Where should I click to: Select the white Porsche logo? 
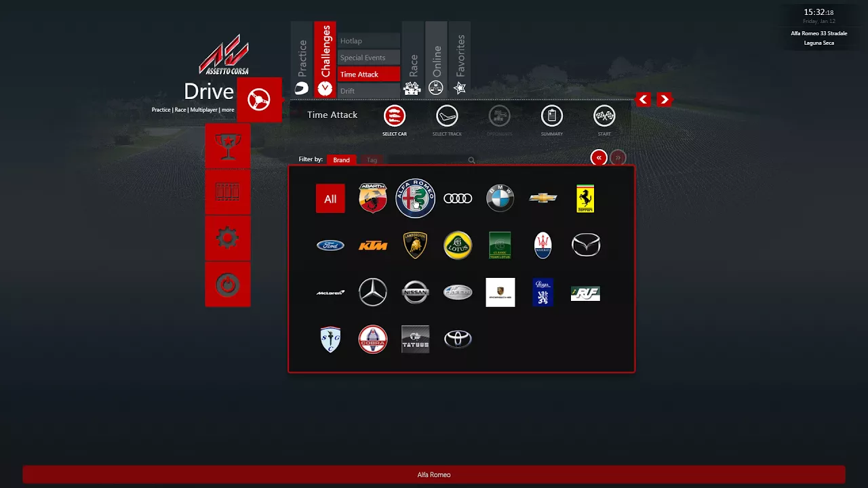(500, 292)
